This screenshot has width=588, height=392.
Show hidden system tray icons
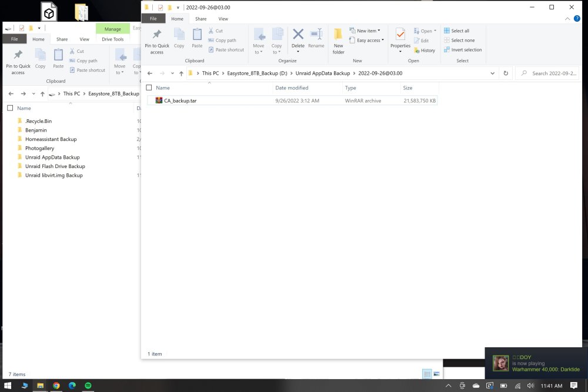(448, 386)
